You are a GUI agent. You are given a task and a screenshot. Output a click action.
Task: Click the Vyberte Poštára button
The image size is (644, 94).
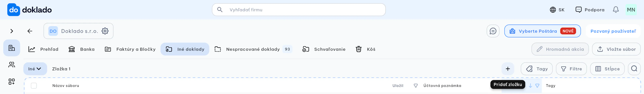542,31
